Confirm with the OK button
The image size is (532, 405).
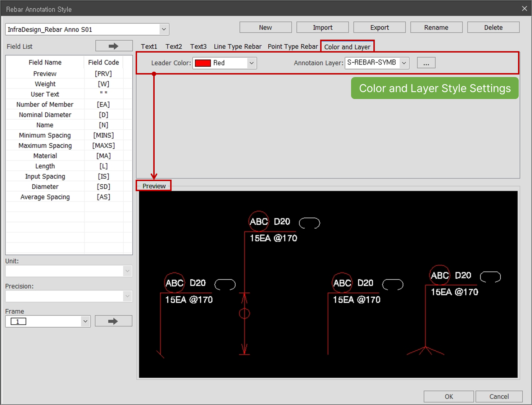pyautogui.click(x=449, y=396)
